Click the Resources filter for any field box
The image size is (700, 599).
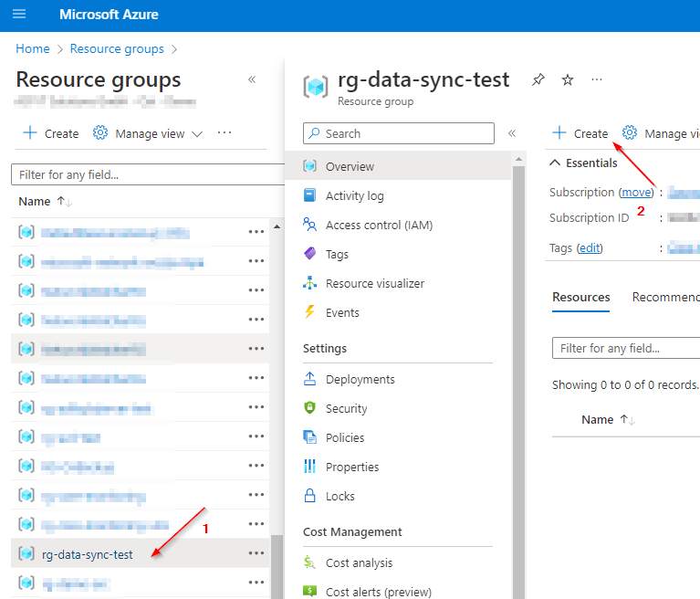point(626,348)
